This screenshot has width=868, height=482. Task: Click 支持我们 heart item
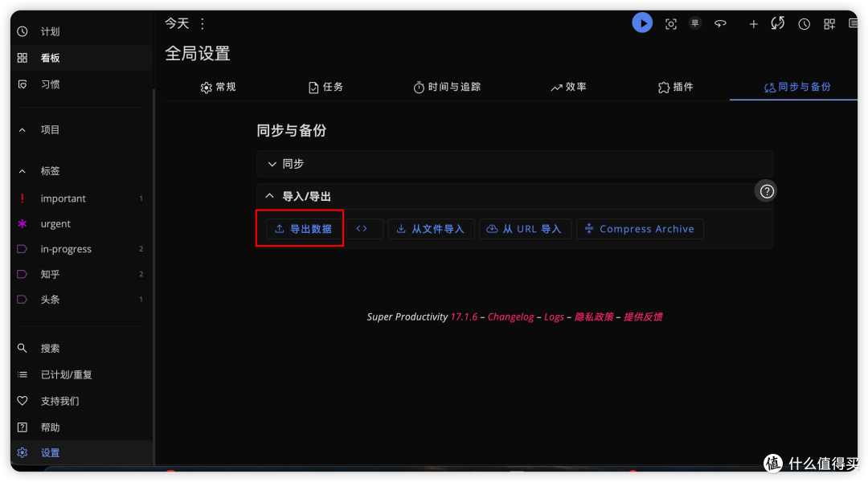click(x=81, y=401)
